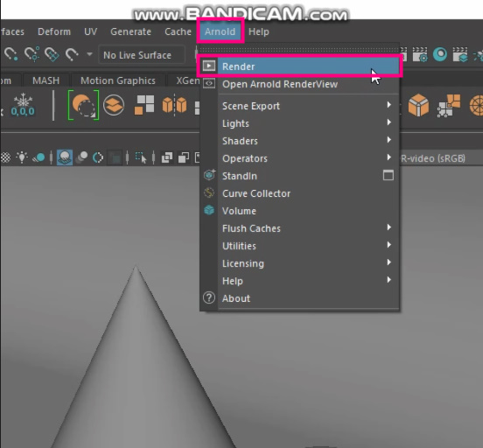483x448 pixels.
Task: Click the gray-and-orange squares shelf icon
Action: [144, 105]
